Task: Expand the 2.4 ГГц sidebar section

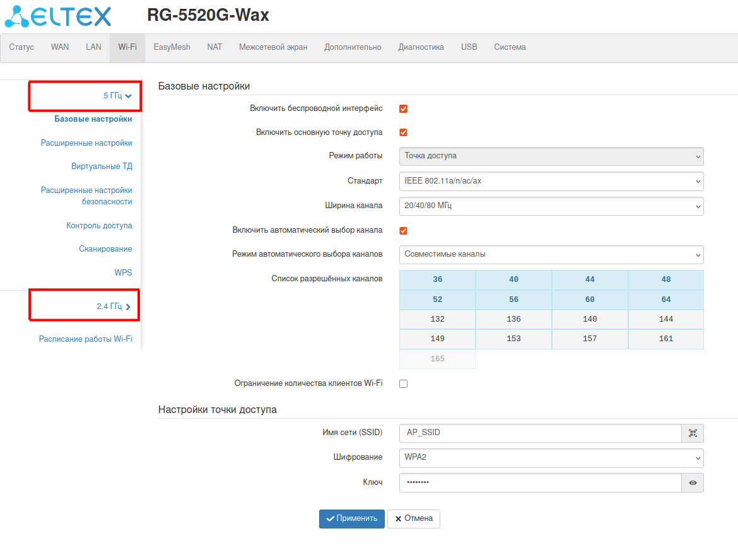Action: pyautogui.click(x=114, y=306)
